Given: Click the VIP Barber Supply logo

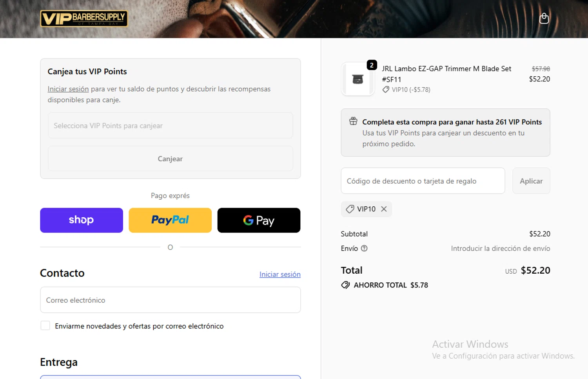Looking at the screenshot, I should (84, 18).
